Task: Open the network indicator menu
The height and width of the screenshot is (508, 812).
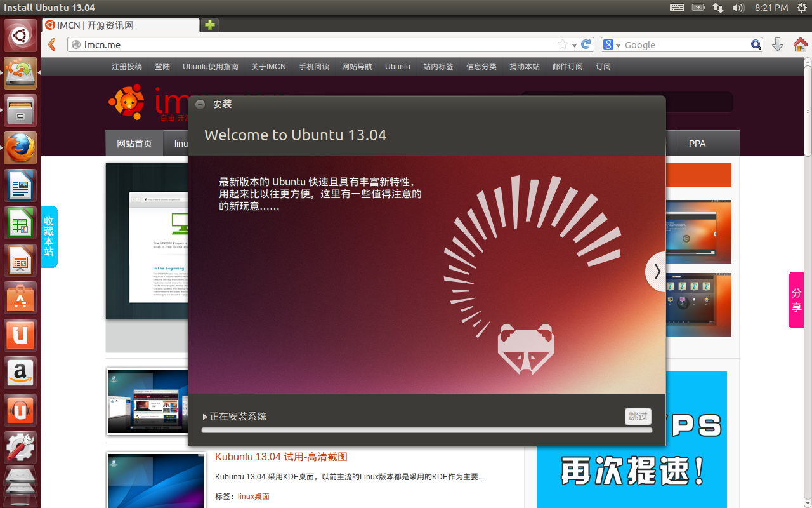Action: coord(718,8)
